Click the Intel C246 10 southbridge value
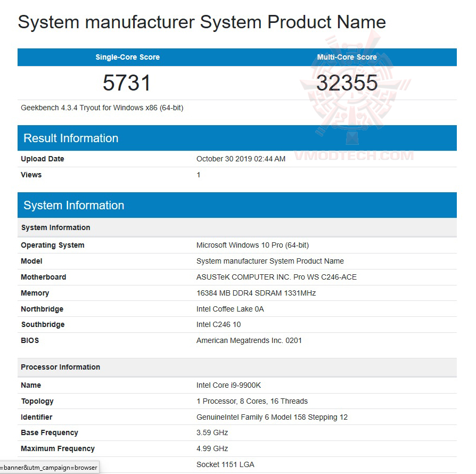Image resolution: width=476 pixels, height=474 pixels. [219, 324]
